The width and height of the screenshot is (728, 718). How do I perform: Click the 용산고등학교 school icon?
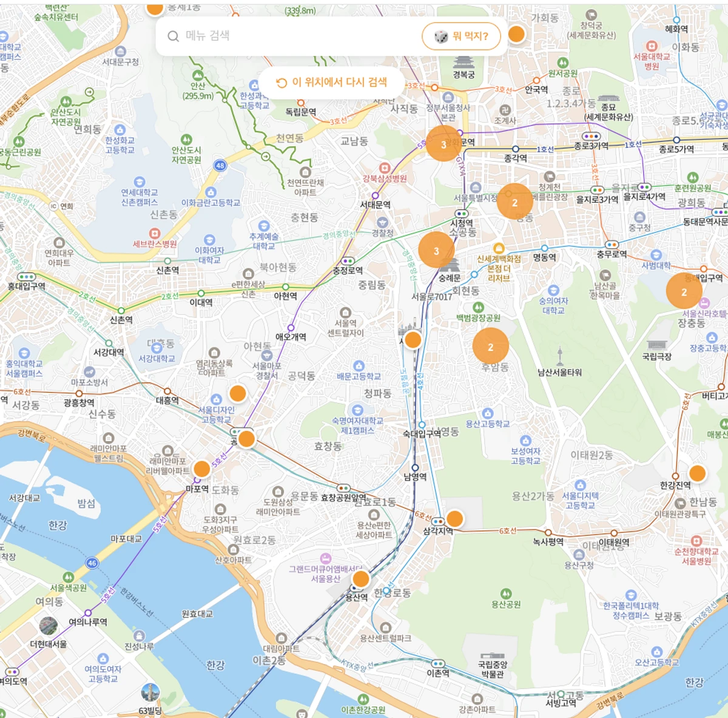click(x=488, y=413)
